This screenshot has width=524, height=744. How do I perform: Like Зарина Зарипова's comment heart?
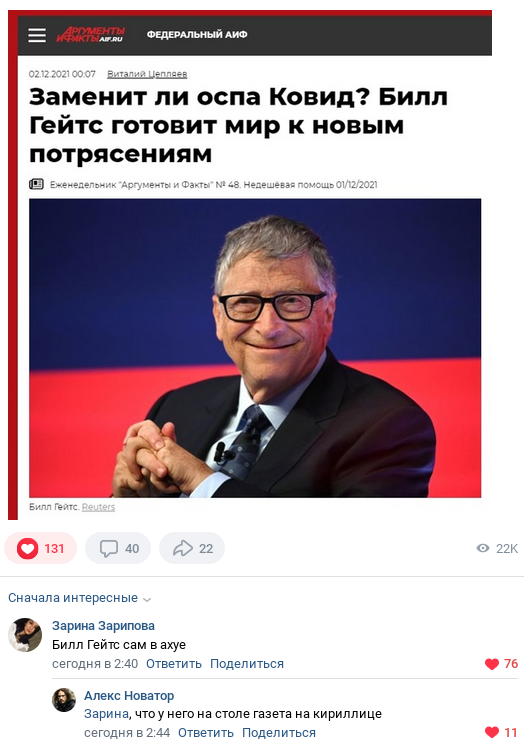[492, 664]
